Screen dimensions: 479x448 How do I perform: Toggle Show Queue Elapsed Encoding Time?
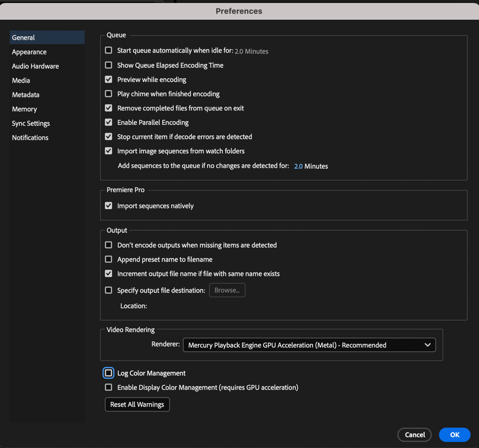coord(108,65)
